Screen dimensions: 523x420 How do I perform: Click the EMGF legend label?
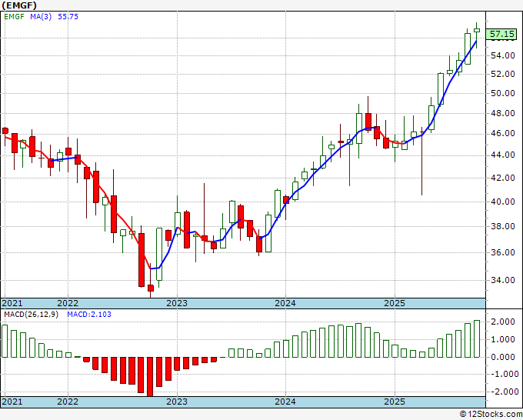pos(14,16)
